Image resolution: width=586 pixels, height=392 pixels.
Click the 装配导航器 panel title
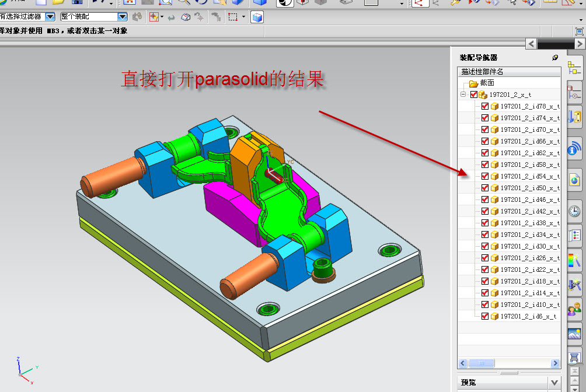point(479,58)
